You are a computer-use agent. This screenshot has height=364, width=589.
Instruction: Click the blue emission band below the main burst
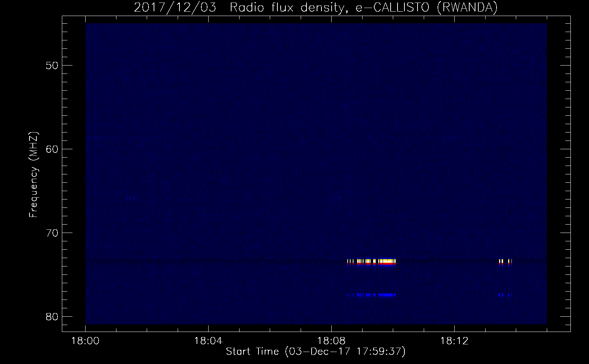click(371, 295)
